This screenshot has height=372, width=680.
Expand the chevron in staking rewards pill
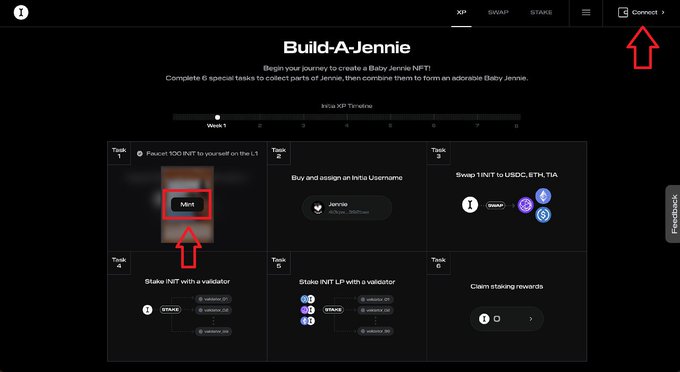point(531,319)
